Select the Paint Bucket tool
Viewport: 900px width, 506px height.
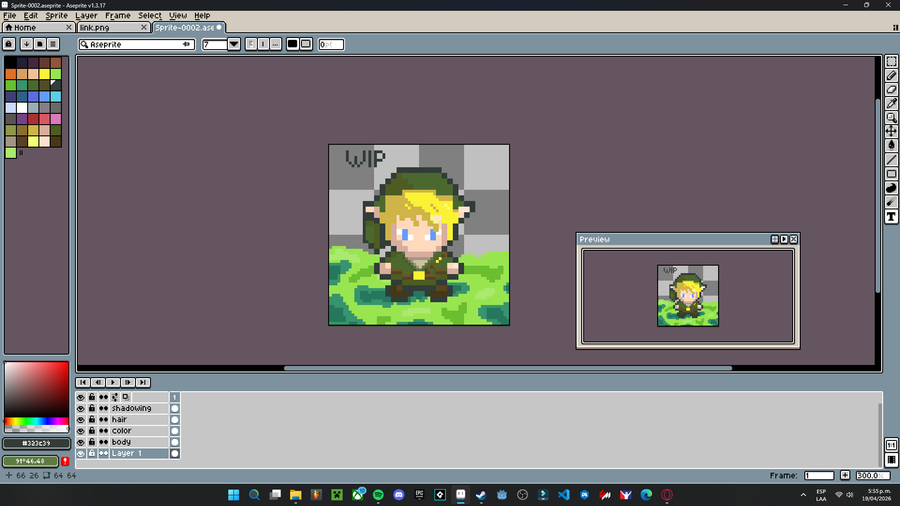[x=891, y=146]
